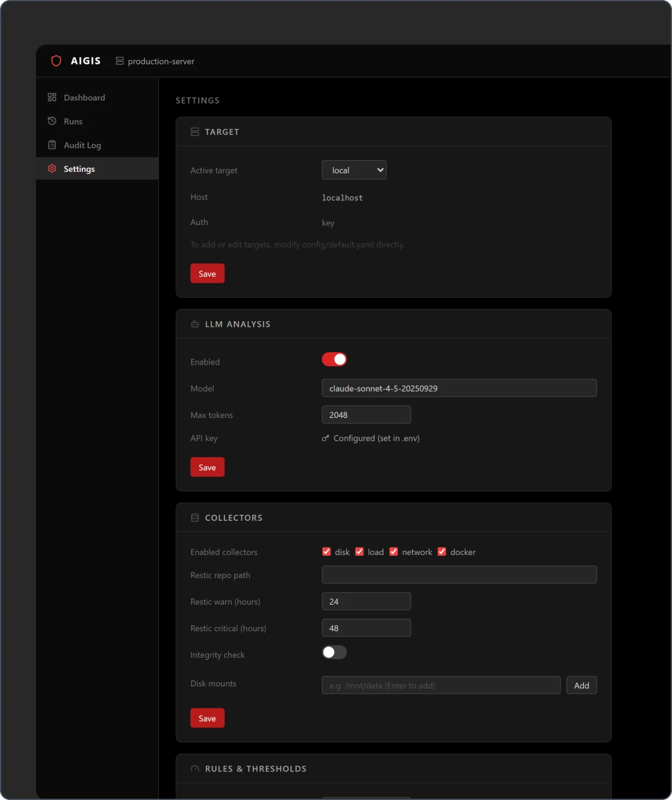Click the database icon in COLLECTORS header
Screen dimensions: 672x800
(195, 517)
